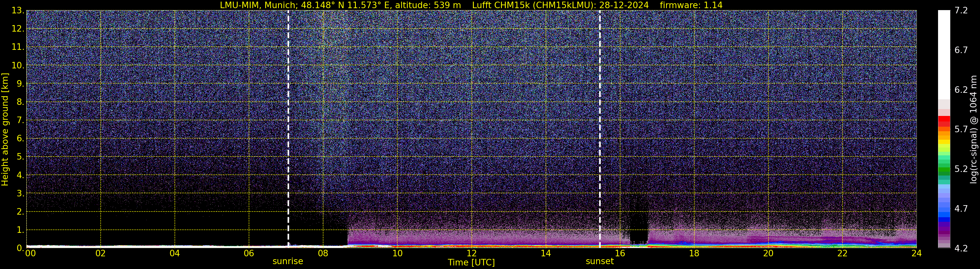Click the white dashed sunrise marker line
The height and width of the screenshot is (269, 980).
click(288, 129)
